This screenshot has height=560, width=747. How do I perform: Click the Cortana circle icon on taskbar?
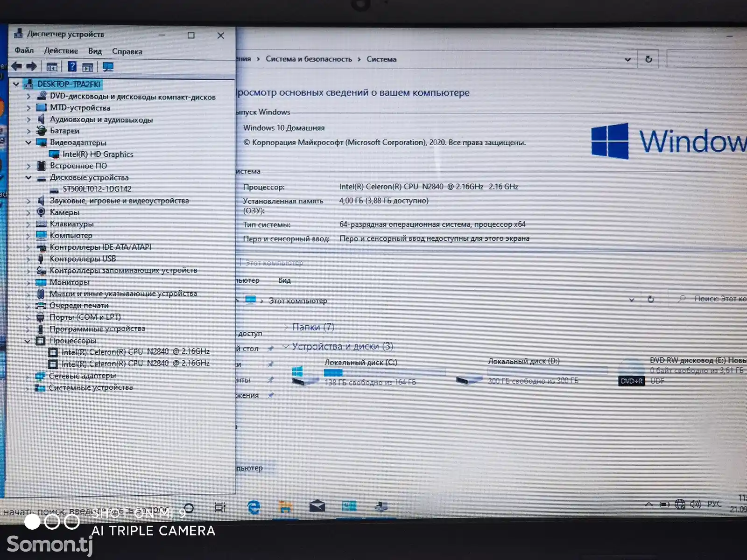point(189,508)
